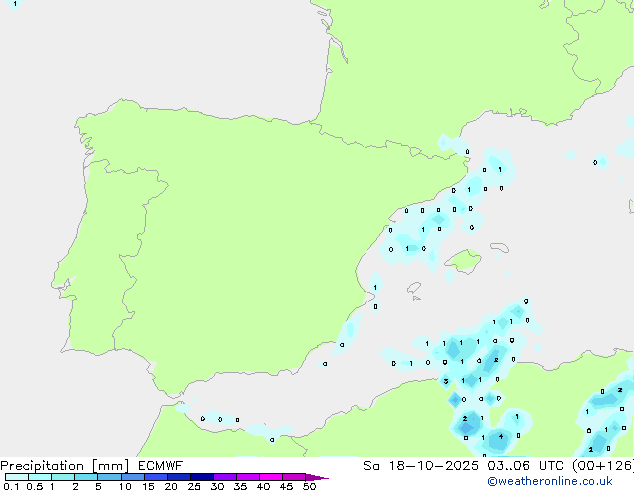Click the 10–15 mm legend swatch
The width and height of the screenshot is (634, 490).
tap(132, 477)
